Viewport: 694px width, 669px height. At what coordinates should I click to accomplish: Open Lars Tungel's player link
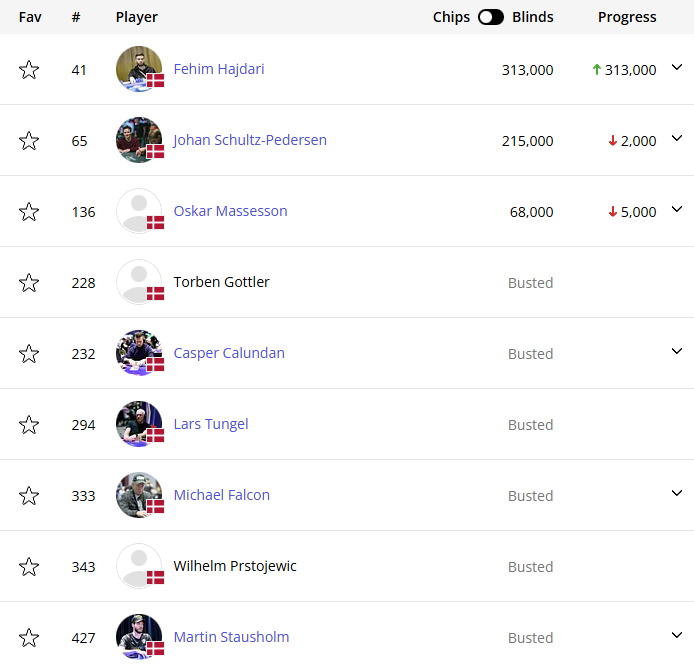tap(211, 424)
